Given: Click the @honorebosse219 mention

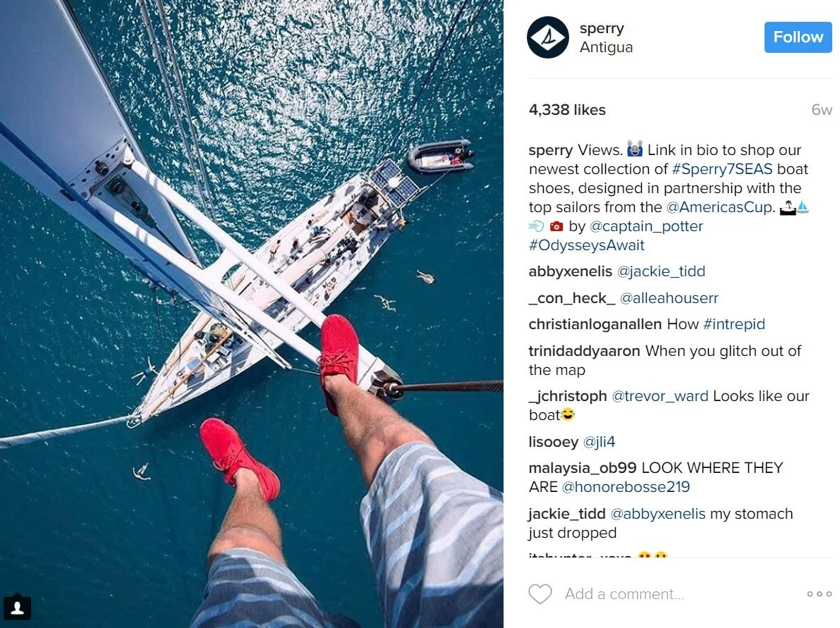Looking at the screenshot, I should [626, 487].
